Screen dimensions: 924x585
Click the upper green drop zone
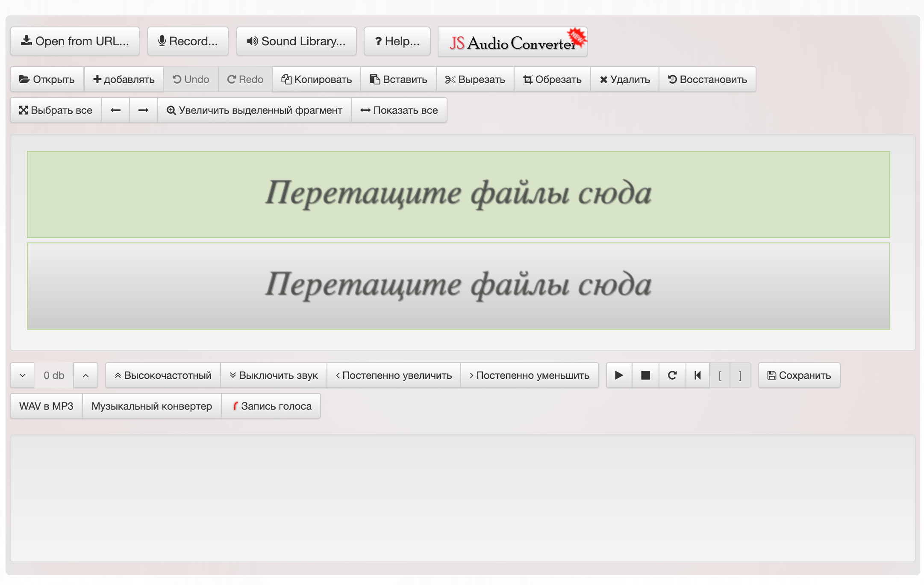click(458, 195)
